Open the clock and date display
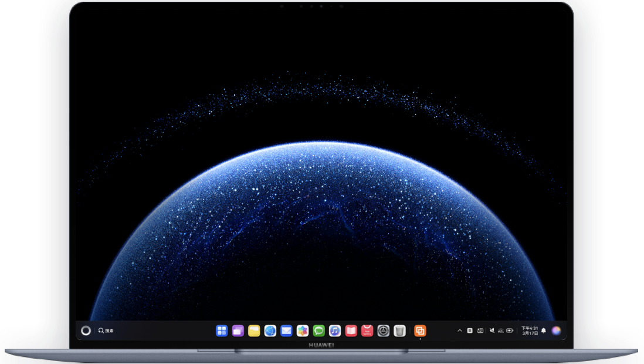The width and height of the screenshot is (644, 364). point(530,331)
